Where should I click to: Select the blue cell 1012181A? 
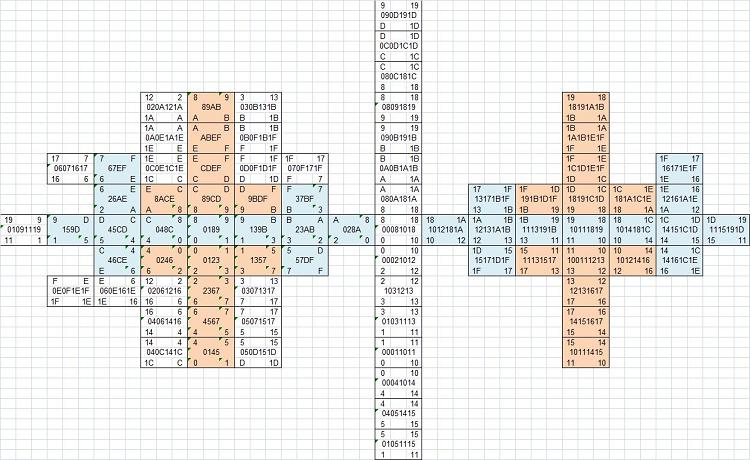tap(445, 231)
